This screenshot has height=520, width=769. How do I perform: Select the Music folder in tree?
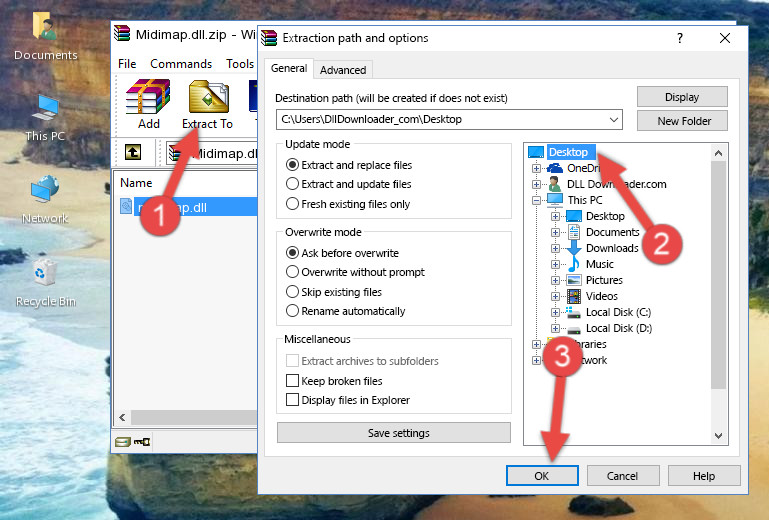pyautogui.click(x=599, y=264)
